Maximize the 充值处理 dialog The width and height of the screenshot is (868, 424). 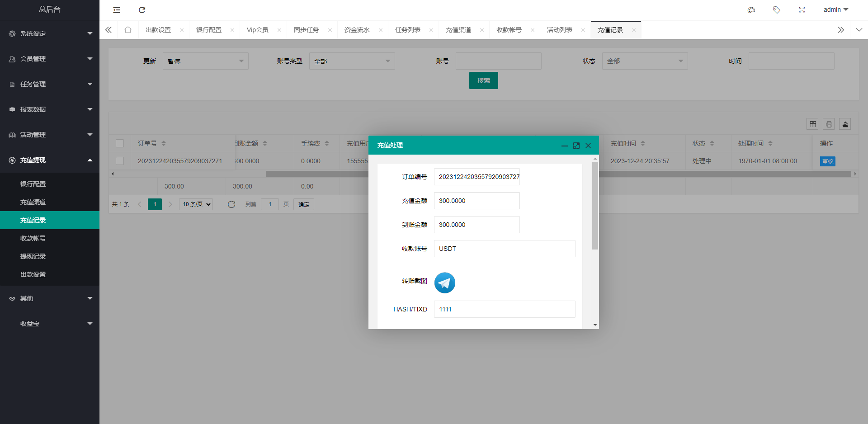(576, 146)
